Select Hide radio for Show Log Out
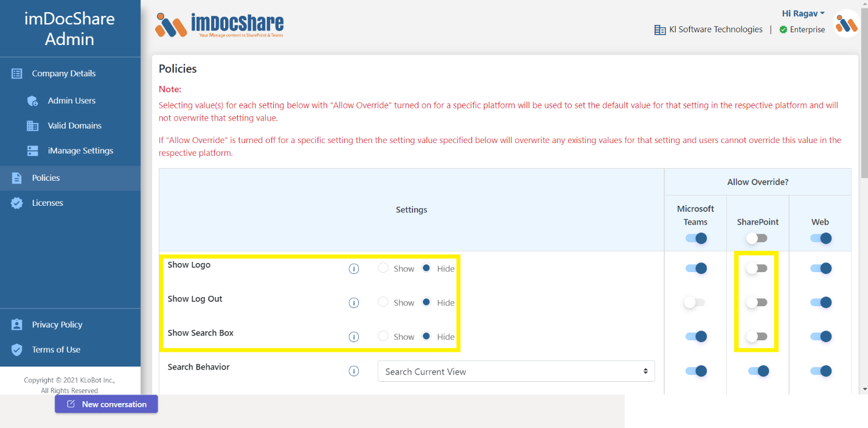The image size is (868, 428). (x=426, y=302)
